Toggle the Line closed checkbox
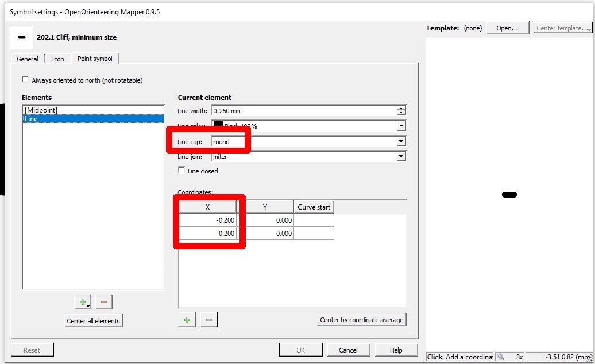Screen dimensions: 595x364 (181, 171)
